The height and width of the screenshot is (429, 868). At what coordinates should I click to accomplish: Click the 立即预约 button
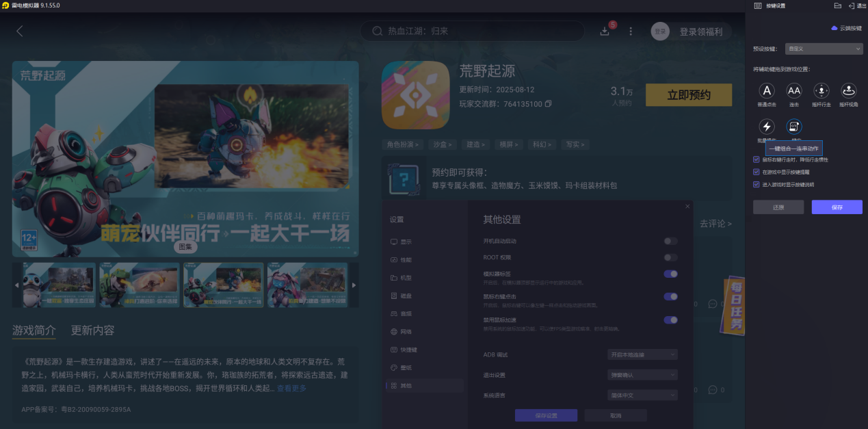pos(689,95)
